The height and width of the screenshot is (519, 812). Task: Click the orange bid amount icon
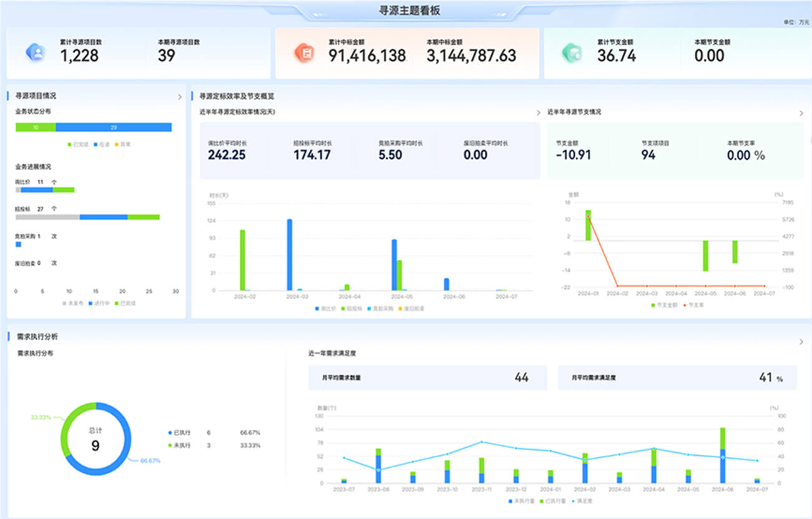click(x=304, y=52)
